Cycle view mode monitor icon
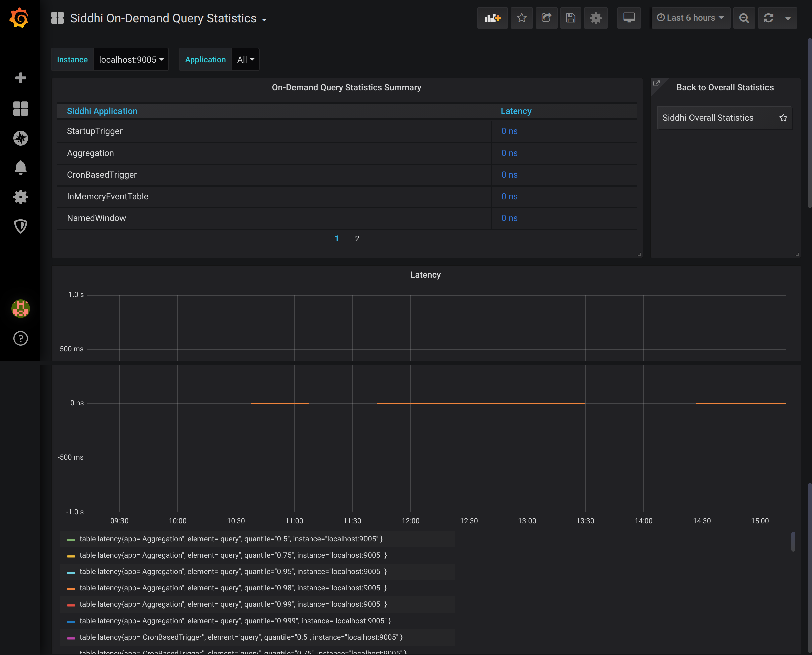 629,18
